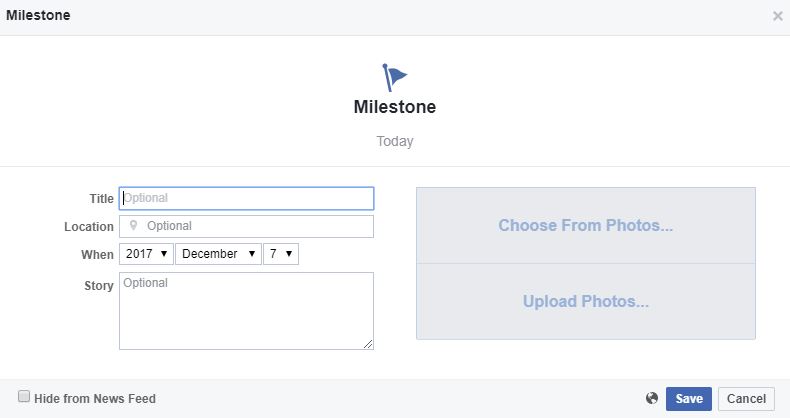Screen dimensions: 790x418
Task: Click the 'Today' date text
Action: pos(395,142)
